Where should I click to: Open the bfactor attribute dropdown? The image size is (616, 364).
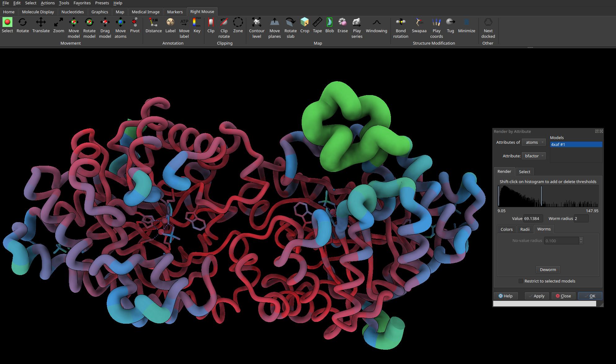tap(534, 156)
